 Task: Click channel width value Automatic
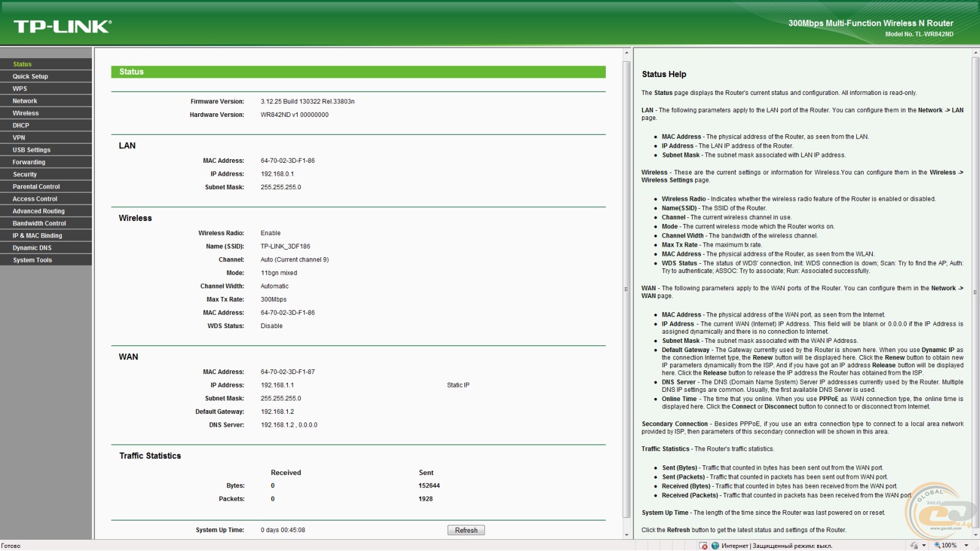(274, 287)
